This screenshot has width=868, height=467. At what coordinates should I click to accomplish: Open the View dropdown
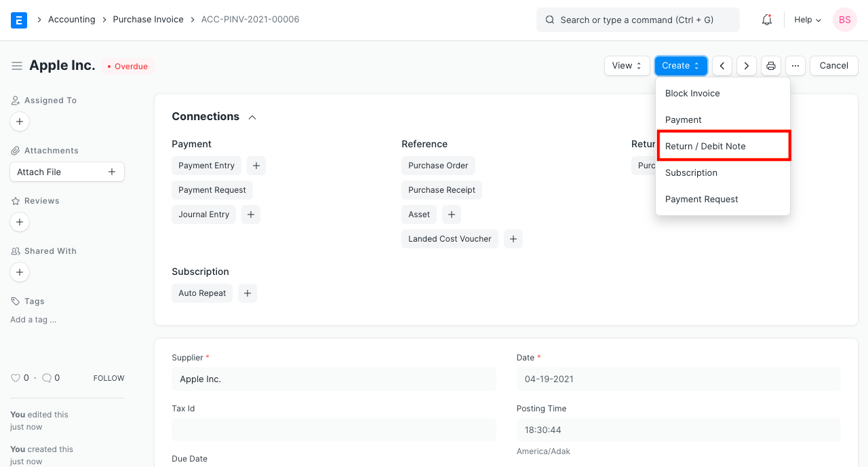(x=627, y=66)
